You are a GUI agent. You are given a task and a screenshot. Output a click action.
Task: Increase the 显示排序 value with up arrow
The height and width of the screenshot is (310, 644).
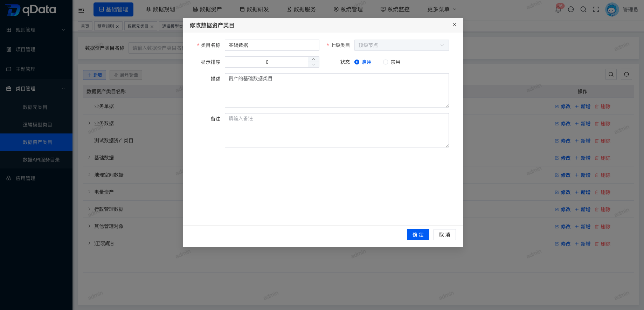click(313, 59)
